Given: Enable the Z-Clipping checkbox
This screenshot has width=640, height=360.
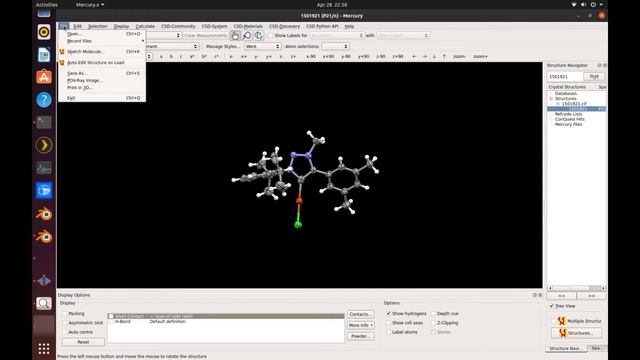Looking at the screenshot, I should pos(433,323).
